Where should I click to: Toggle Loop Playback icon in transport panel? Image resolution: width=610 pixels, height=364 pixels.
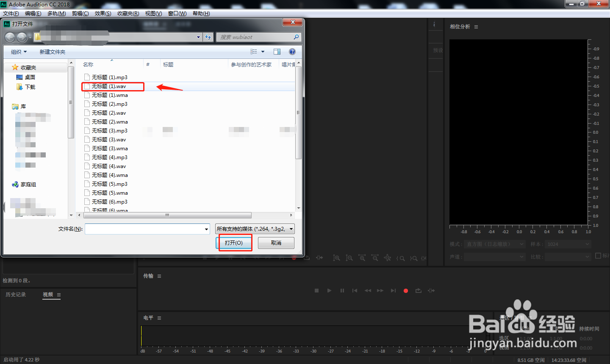(x=419, y=291)
